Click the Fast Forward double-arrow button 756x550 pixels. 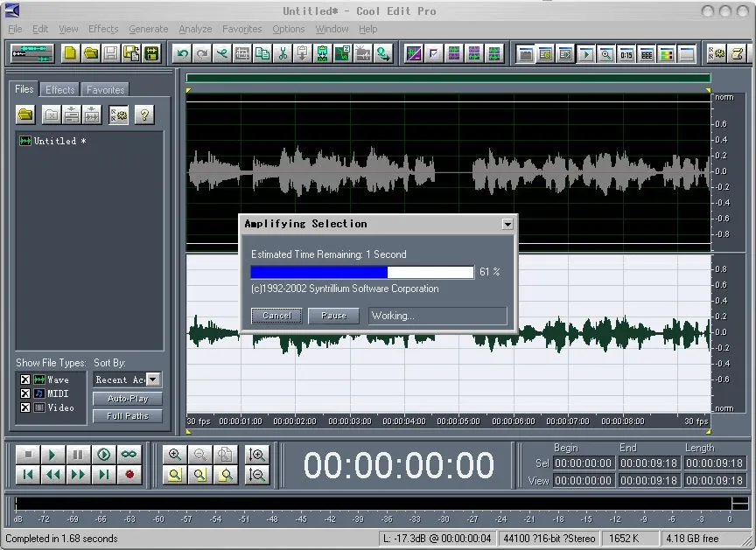click(78, 475)
